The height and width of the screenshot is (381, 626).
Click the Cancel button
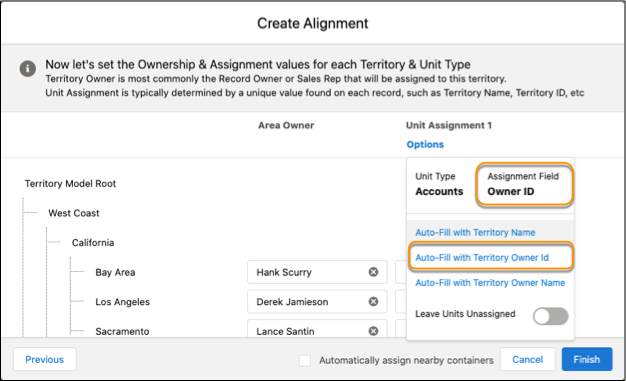[527, 359]
